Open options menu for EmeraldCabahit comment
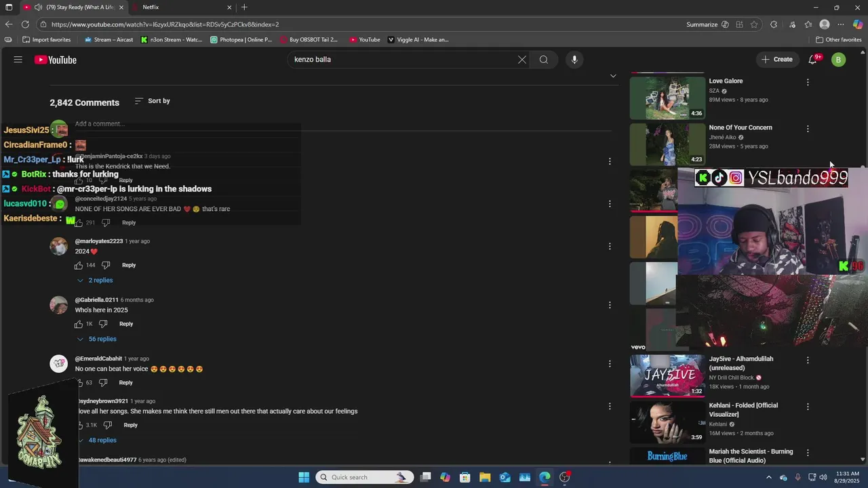Image resolution: width=868 pixels, height=488 pixels. tap(610, 364)
